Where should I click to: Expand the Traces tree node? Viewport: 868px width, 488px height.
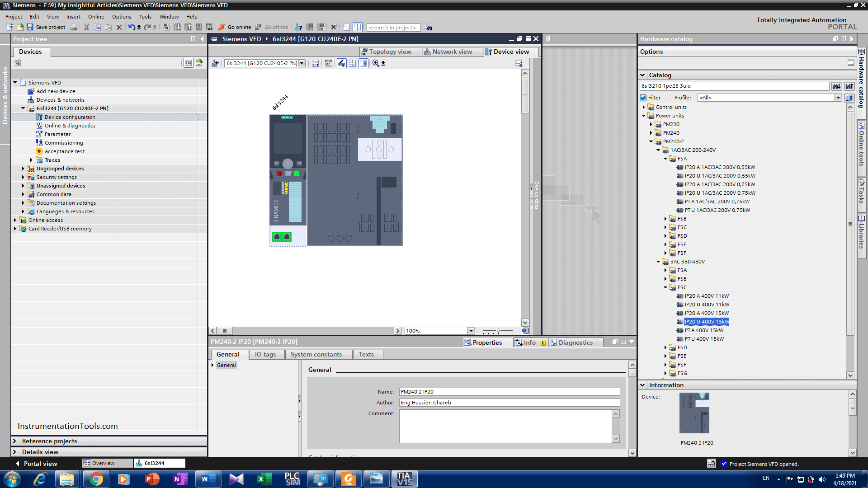(x=31, y=160)
